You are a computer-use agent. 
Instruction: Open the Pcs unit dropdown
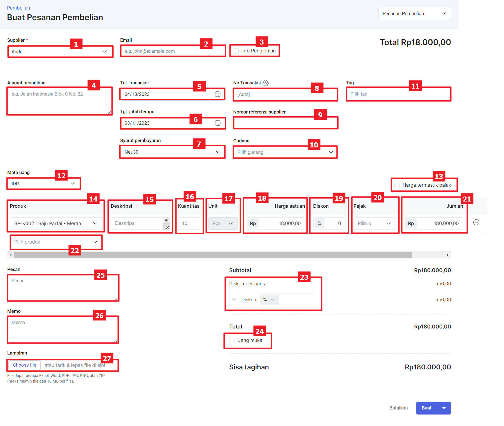pos(223,223)
